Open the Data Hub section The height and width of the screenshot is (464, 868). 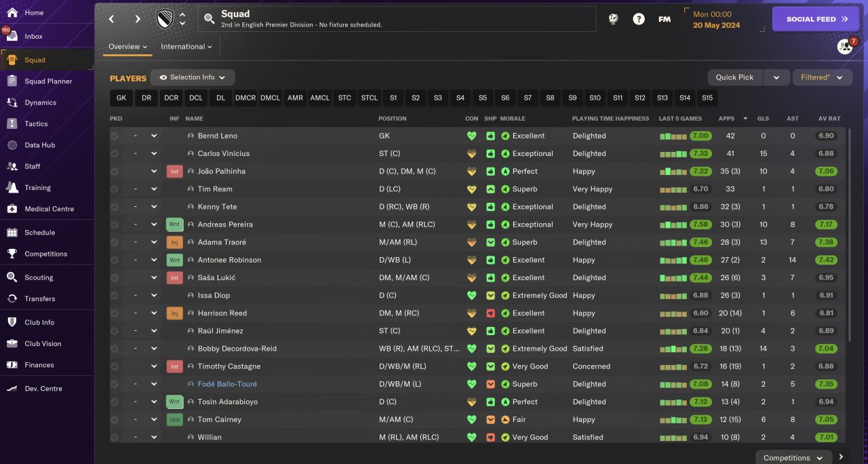(39, 145)
